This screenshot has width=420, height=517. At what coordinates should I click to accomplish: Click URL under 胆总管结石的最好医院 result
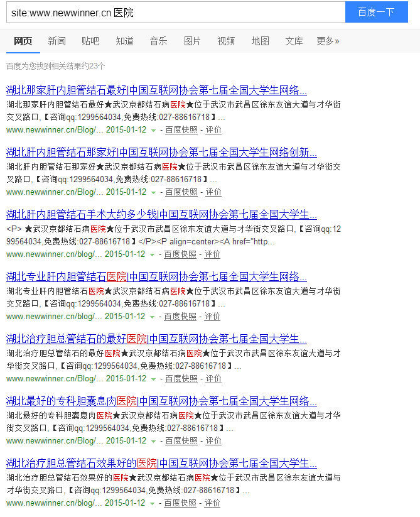point(55,379)
